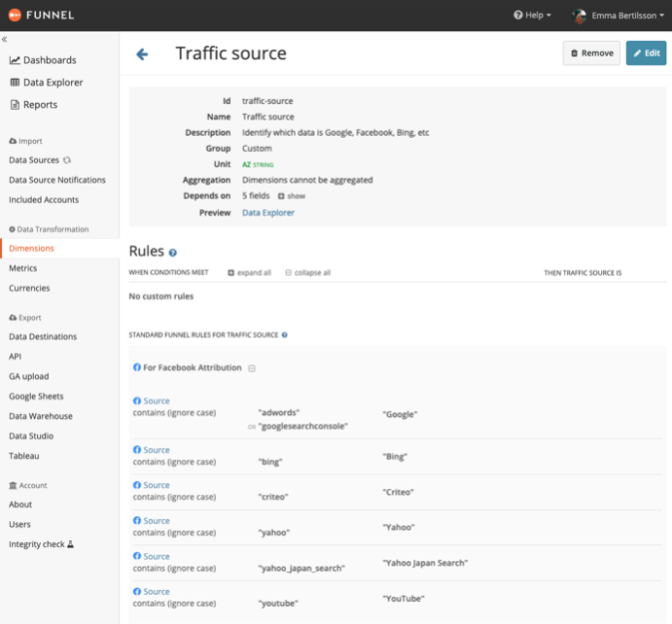This screenshot has height=624, width=672.
Task: Collapse the sidebar with double chevron
Action: pyautogui.click(x=4, y=40)
